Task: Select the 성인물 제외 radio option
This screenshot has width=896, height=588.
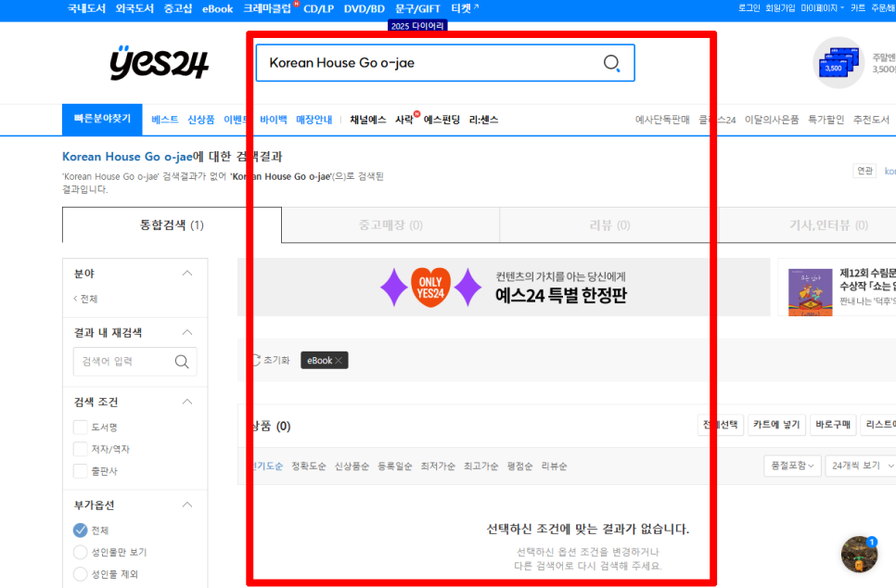Action: click(81, 574)
